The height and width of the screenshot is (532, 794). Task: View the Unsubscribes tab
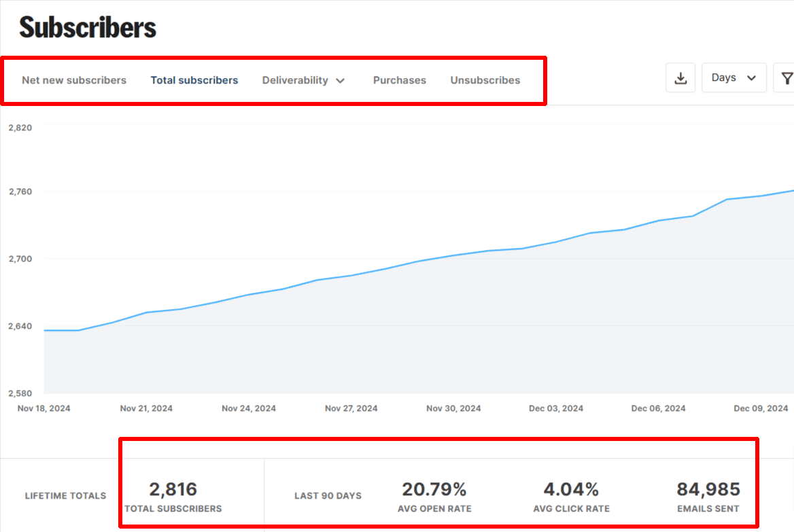(x=485, y=80)
